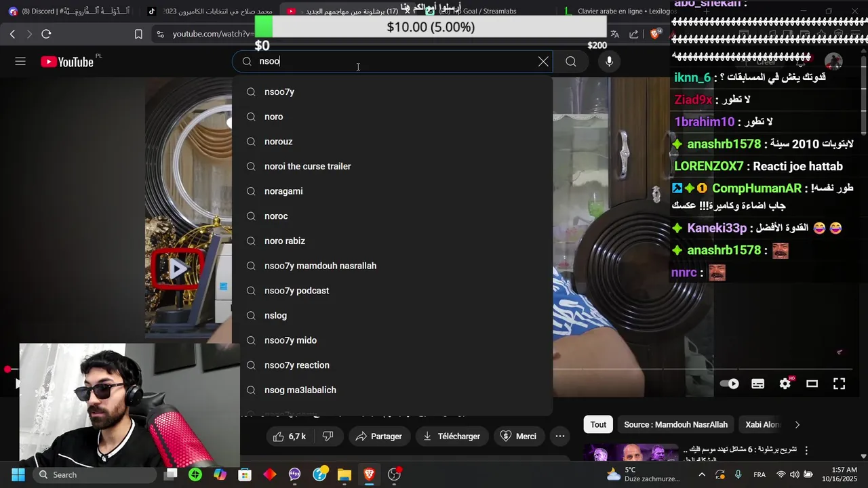
Task: Open the YouTube hamburger guide menu
Action: [x=20, y=62]
